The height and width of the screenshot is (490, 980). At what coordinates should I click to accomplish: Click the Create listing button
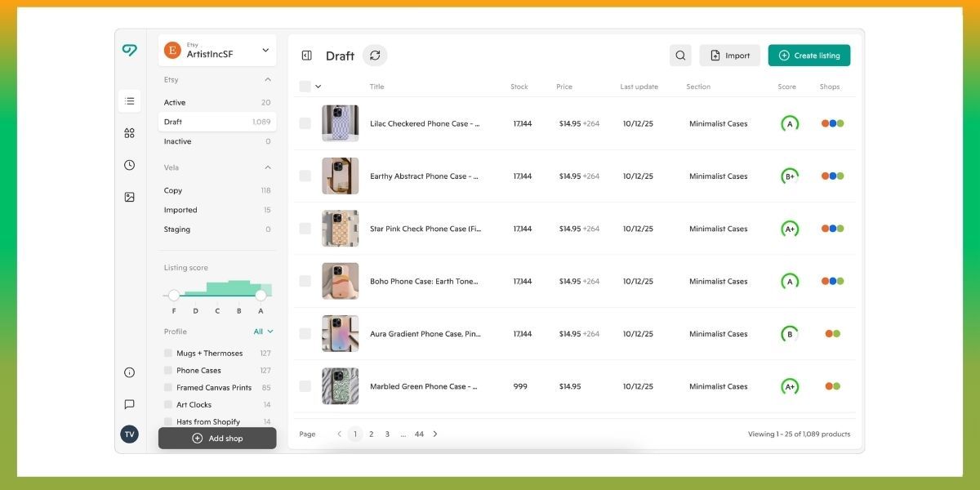[x=809, y=56]
